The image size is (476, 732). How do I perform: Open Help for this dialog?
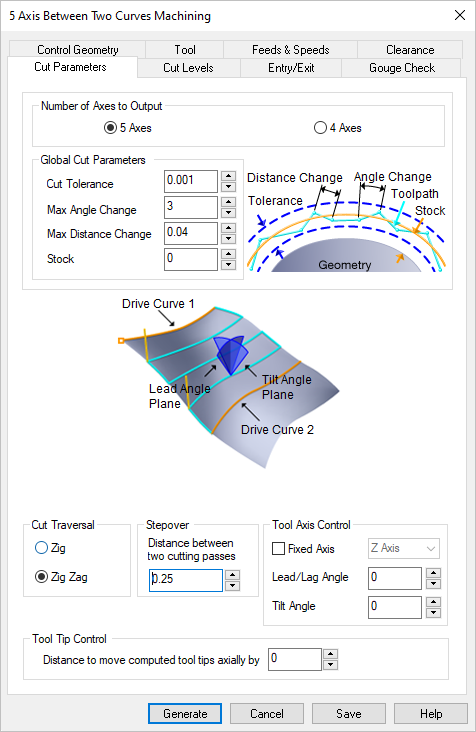point(431,714)
